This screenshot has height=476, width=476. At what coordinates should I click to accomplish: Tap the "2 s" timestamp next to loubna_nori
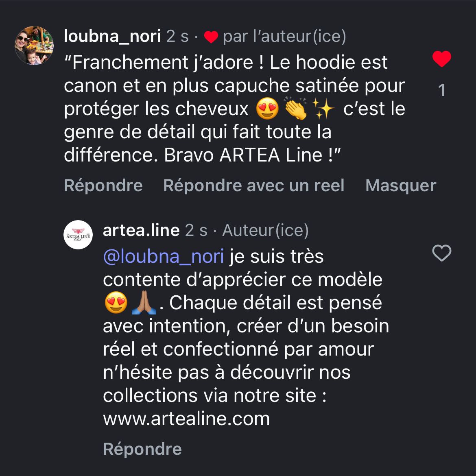pyautogui.click(x=177, y=37)
